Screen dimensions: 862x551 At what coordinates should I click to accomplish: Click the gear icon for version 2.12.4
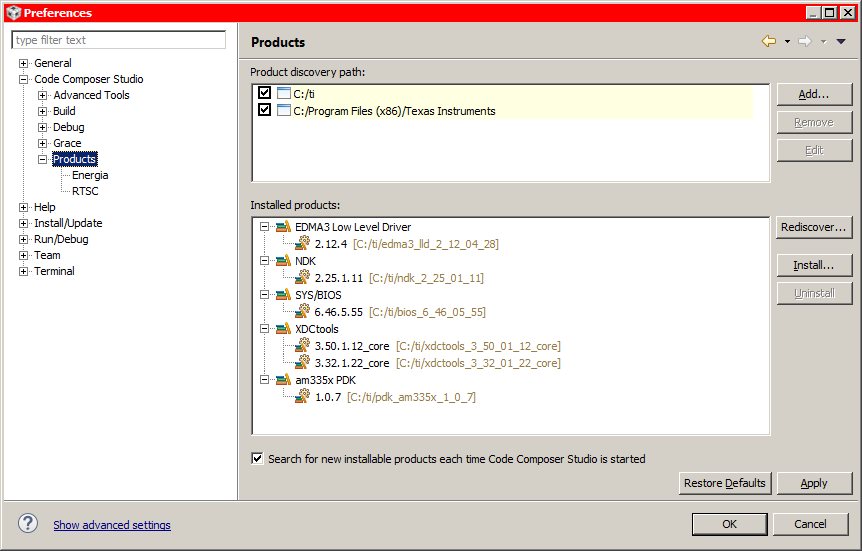(302, 243)
